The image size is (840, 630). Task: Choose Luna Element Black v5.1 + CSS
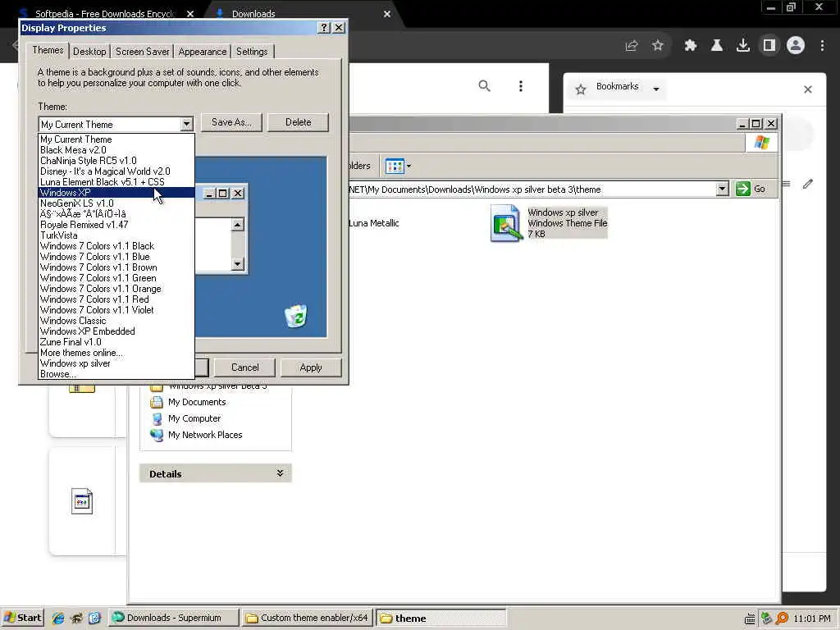coord(116,182)
